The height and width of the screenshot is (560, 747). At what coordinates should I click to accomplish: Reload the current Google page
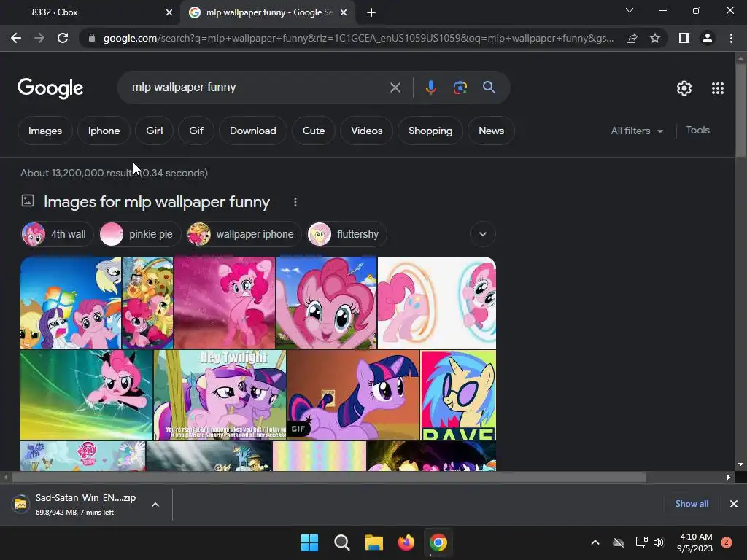click(x=63, y=38)
